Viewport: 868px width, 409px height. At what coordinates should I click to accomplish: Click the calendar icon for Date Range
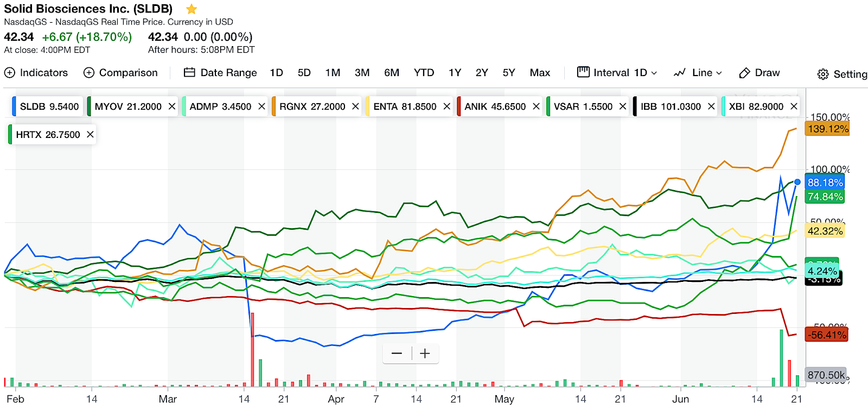tap(189, 73)
